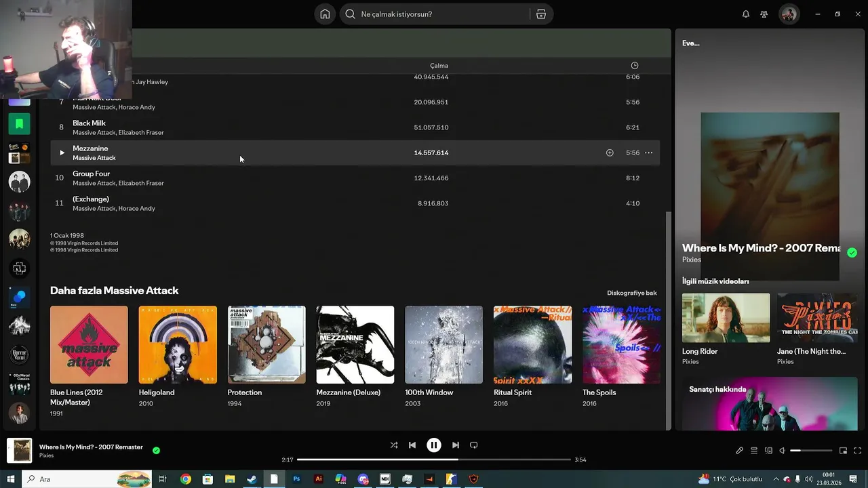Open the Windows Start menu
The width and height of the screenshot is (868, 488).
(x=11, y=479)
